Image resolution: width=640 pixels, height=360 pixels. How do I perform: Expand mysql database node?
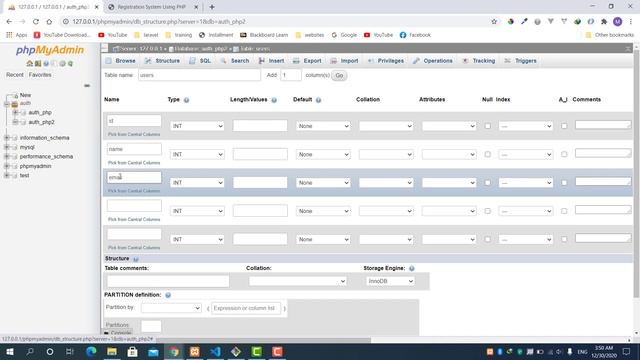click(7, 147)
